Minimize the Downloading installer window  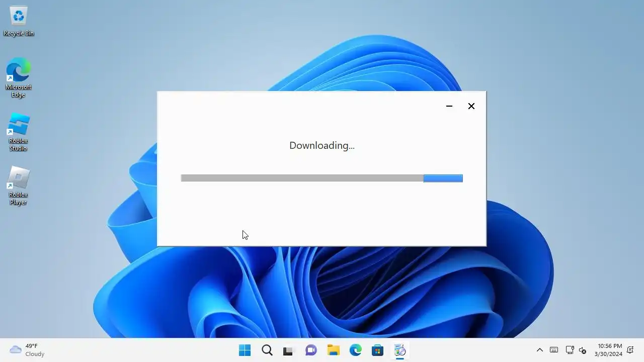(x=449, y=106)
